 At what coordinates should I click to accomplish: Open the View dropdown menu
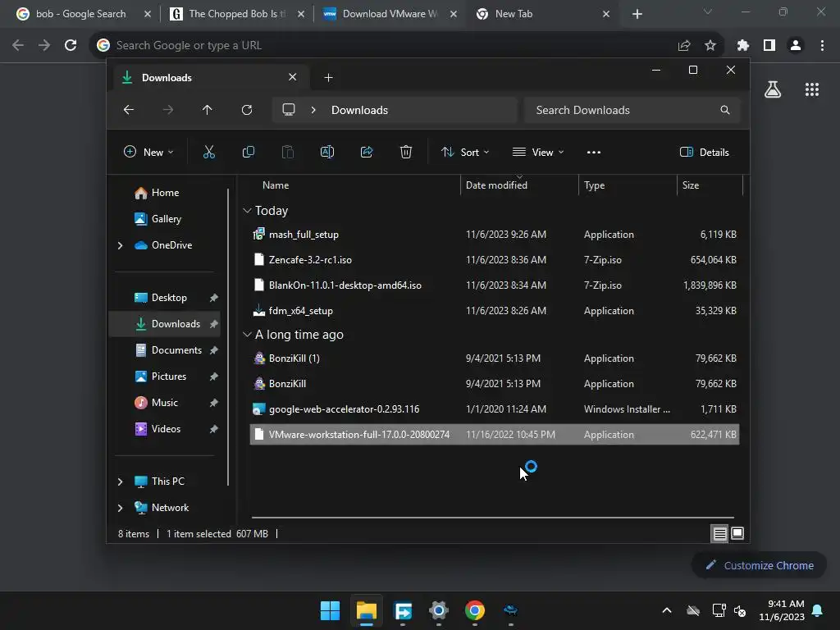pos(538,152)
